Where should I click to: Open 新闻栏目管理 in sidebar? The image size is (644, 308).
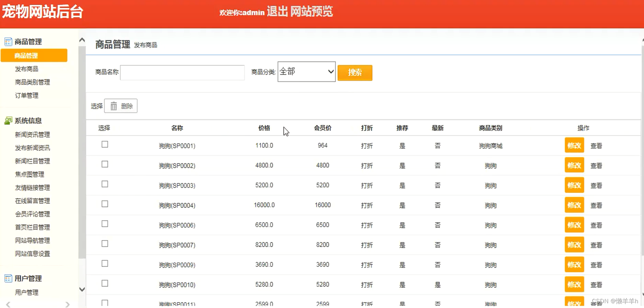(33, 161)
